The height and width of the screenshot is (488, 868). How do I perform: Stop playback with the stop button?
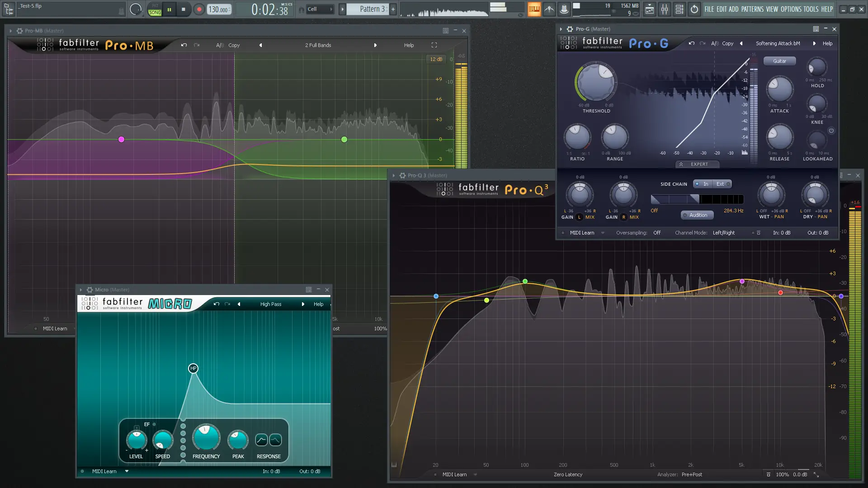click(183, 9)
